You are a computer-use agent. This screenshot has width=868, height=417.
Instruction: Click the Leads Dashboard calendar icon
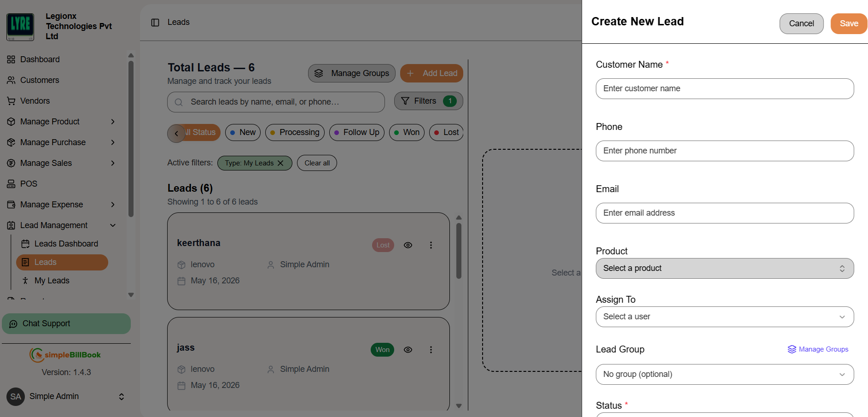click(x=25, y=244)
